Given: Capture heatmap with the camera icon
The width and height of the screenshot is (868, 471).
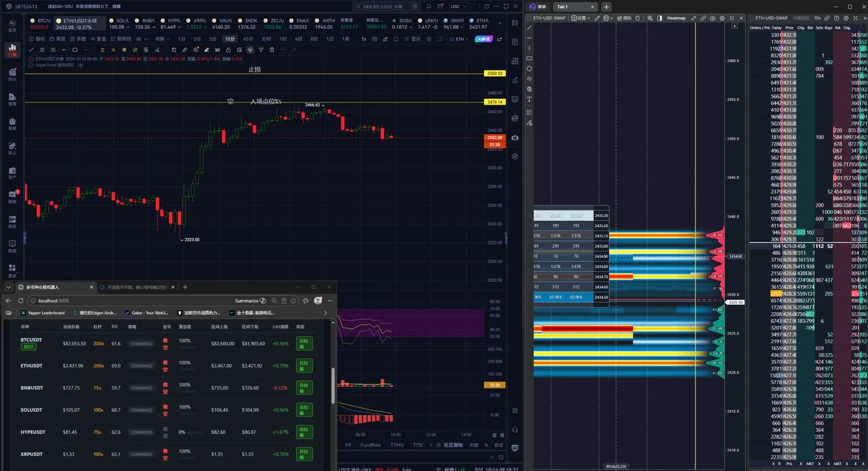Looking at the screenshot, I should click(713, 18).
